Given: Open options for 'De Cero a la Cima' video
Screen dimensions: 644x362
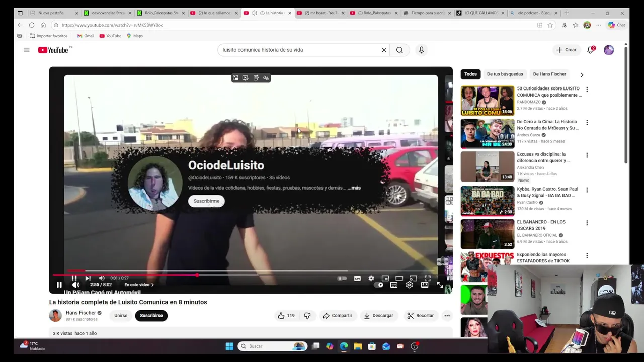Looking at the screenshot, I should pyautogui.click(x=587, y=122).
